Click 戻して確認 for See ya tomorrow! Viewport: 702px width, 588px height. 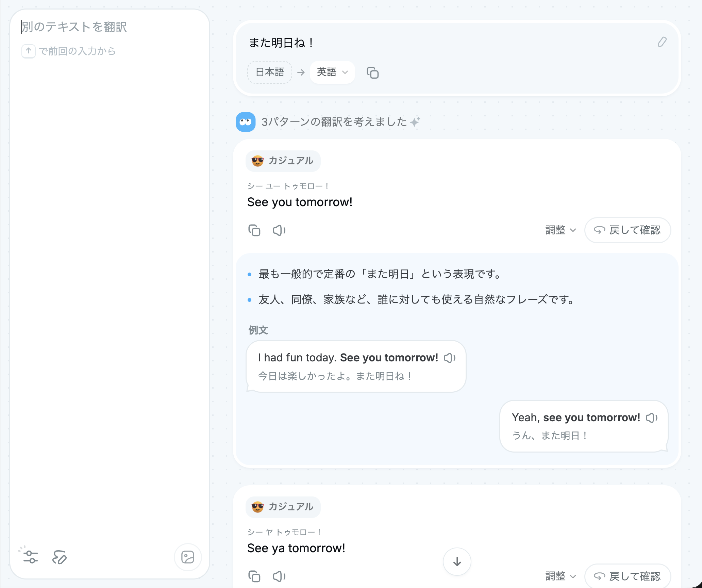pos(628,576)
